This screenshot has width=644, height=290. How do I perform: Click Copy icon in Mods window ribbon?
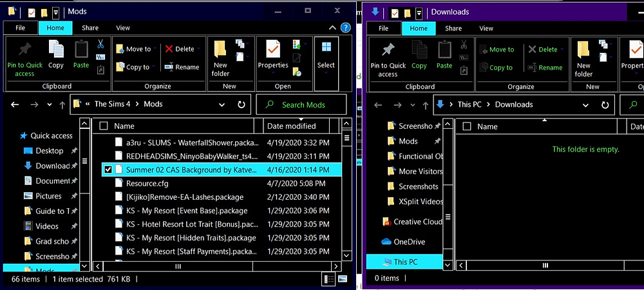pyautogui.click(x=56, y=54)
